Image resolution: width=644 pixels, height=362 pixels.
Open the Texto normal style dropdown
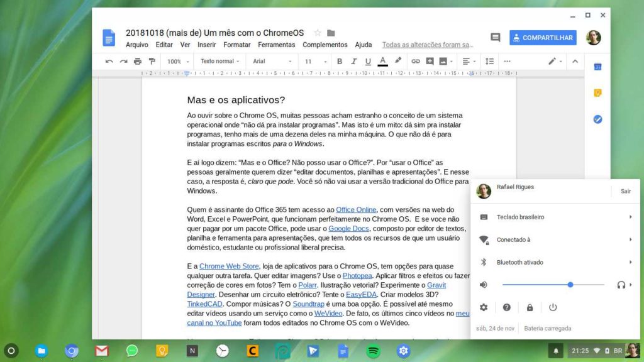(219, 62)
